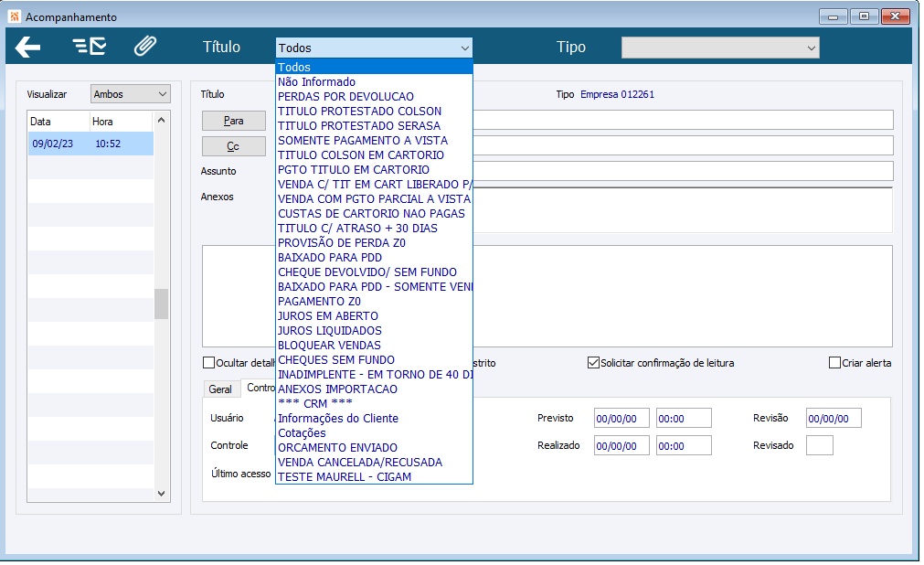The width and height of the screenshot is (924, 565).
Task: Click the 'Empresa 012261' Tipo value
Action: coord(617,94)
